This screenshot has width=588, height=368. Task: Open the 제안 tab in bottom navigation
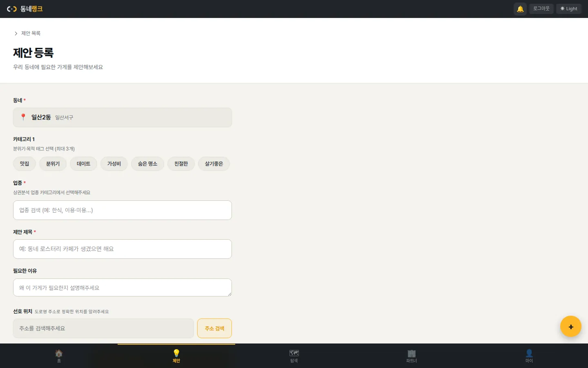176,356
